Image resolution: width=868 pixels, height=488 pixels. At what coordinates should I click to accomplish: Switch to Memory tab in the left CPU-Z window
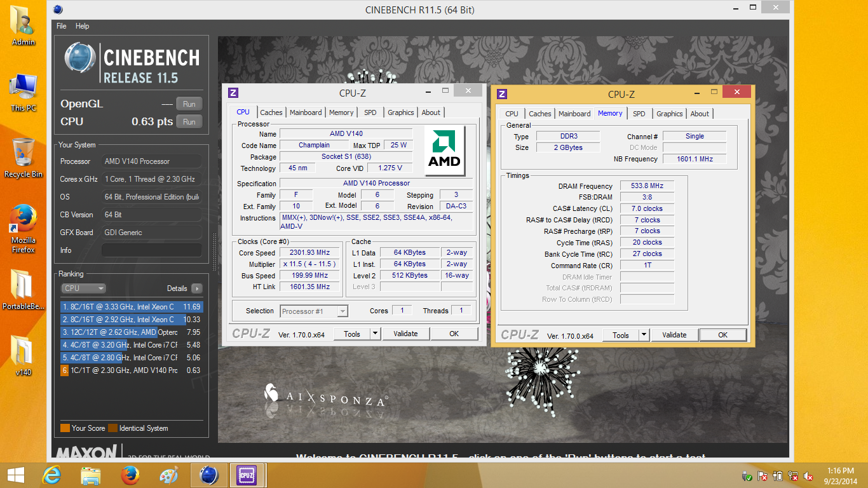pos(341,112)
